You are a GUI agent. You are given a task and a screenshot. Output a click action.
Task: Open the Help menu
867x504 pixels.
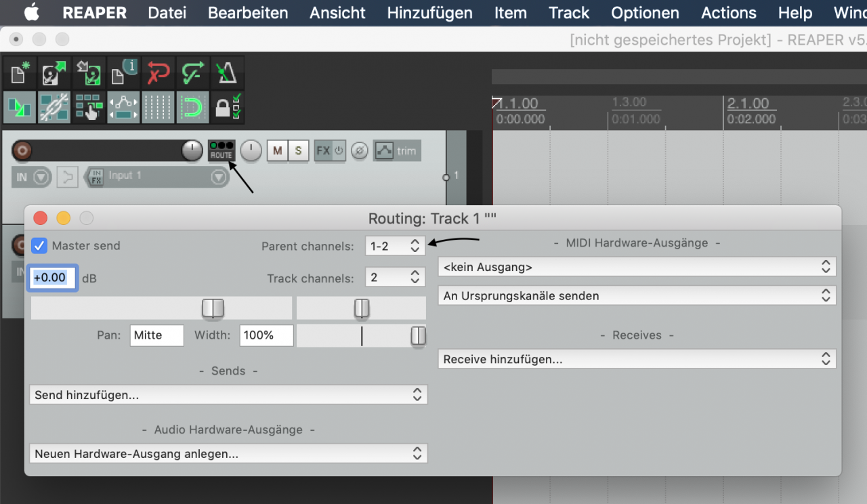pos(795,13)
